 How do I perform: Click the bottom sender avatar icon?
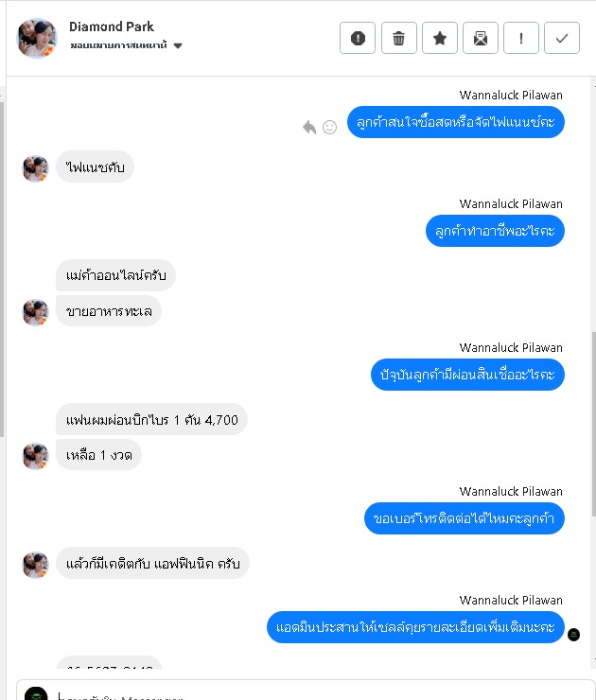tap(36, 693)
